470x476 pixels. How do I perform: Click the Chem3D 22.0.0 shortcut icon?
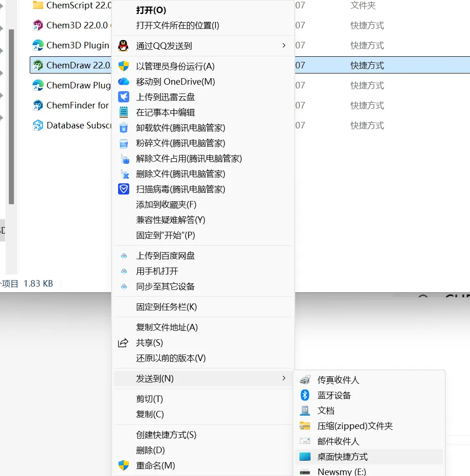click(x=38, y=25)
